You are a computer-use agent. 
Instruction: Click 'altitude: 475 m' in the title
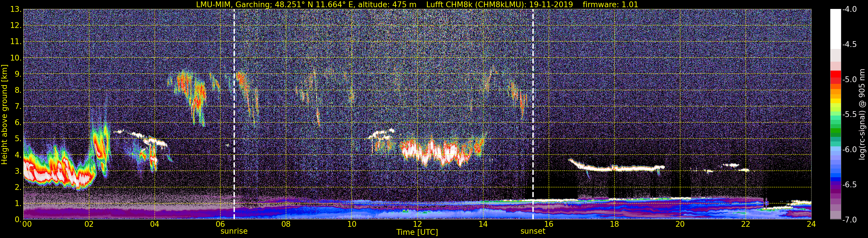pyautogui.click(x=387, y=4)
